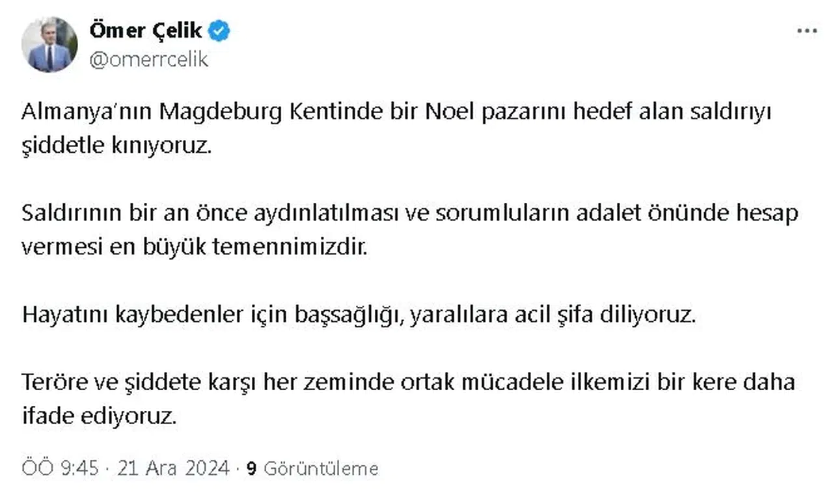
Task: Click the word başsağlığı
Action: (x=349, y=315)
